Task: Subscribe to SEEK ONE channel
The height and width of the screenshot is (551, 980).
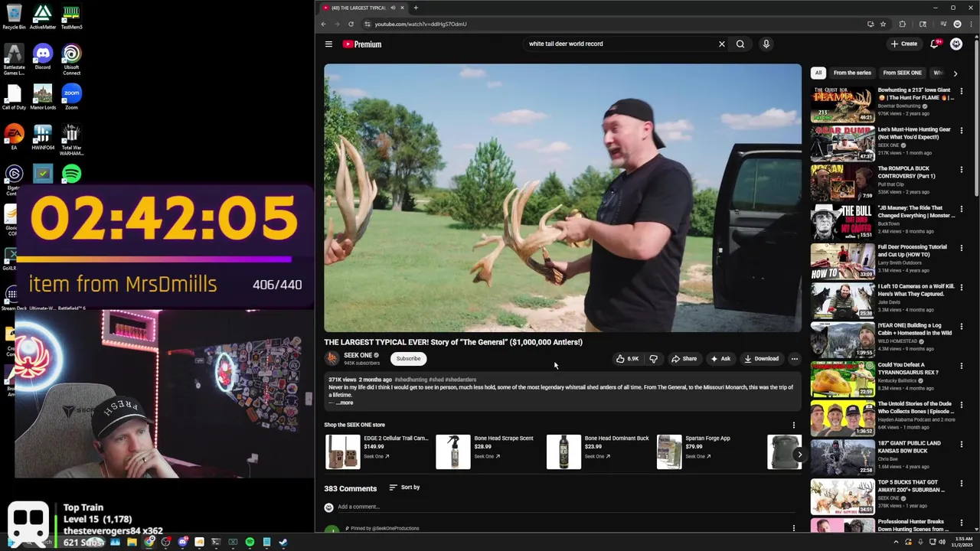Action: (x=408, y=358)
